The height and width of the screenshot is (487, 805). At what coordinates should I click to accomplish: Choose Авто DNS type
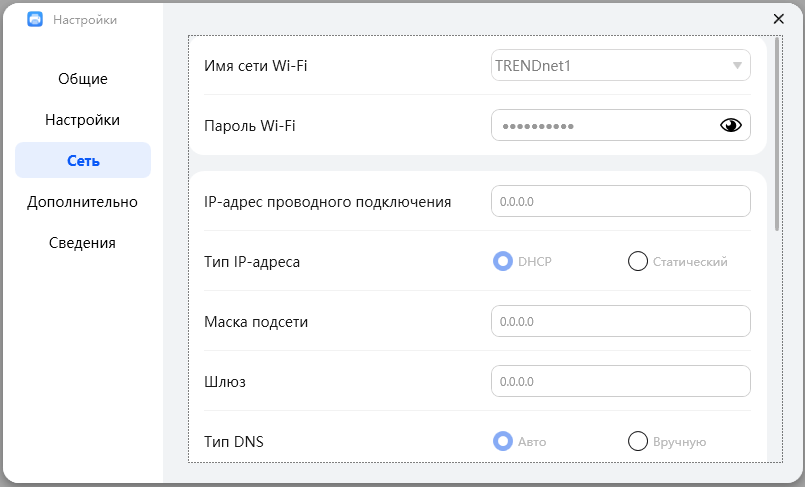pyautogui.click(x=503, y=441)
